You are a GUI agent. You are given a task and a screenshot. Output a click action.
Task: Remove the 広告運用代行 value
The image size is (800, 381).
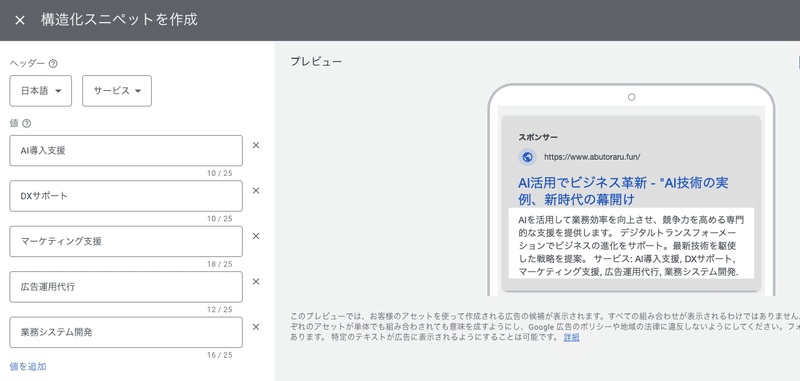[x=256, y=282]
